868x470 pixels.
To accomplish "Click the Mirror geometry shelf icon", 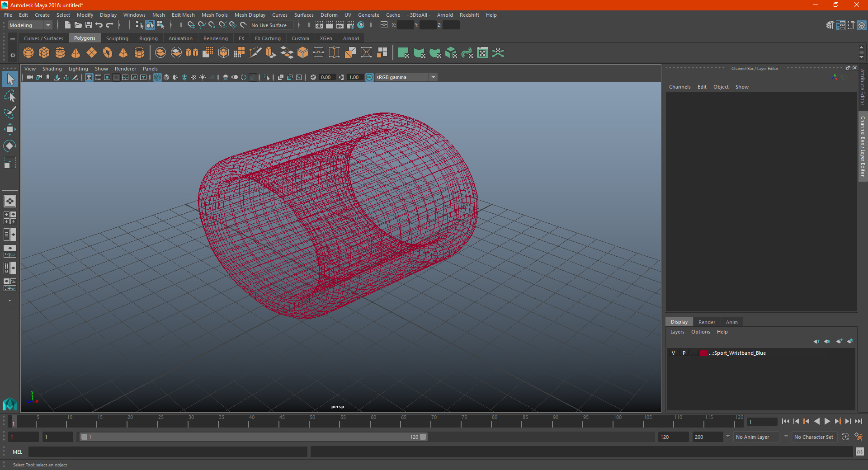I will pyautogui.click(x=192, y=53).
